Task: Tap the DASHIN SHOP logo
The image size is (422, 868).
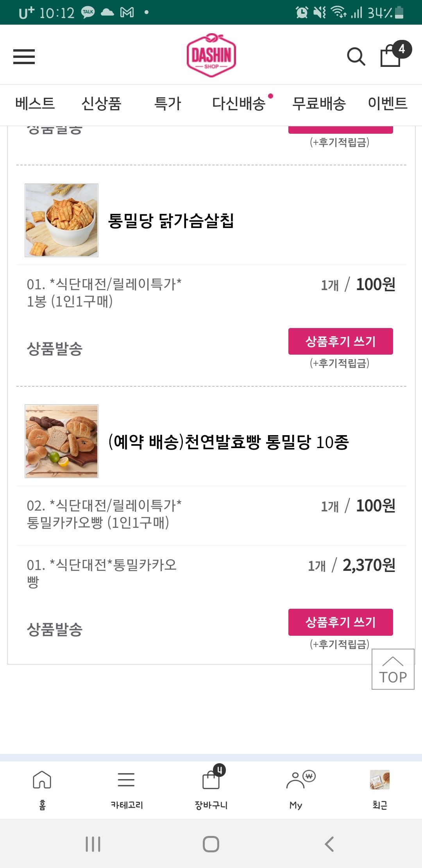Action: tap(211, 56)
